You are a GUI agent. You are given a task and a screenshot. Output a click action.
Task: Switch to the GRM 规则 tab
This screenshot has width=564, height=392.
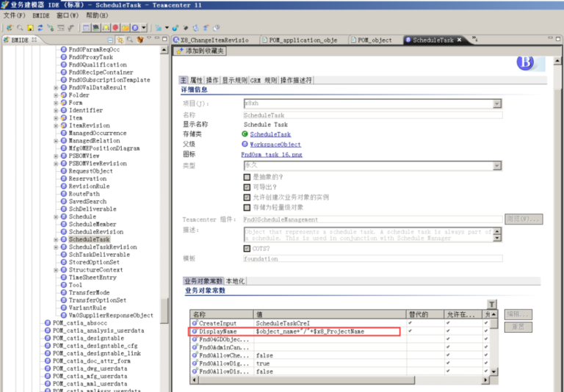point(264,80)
